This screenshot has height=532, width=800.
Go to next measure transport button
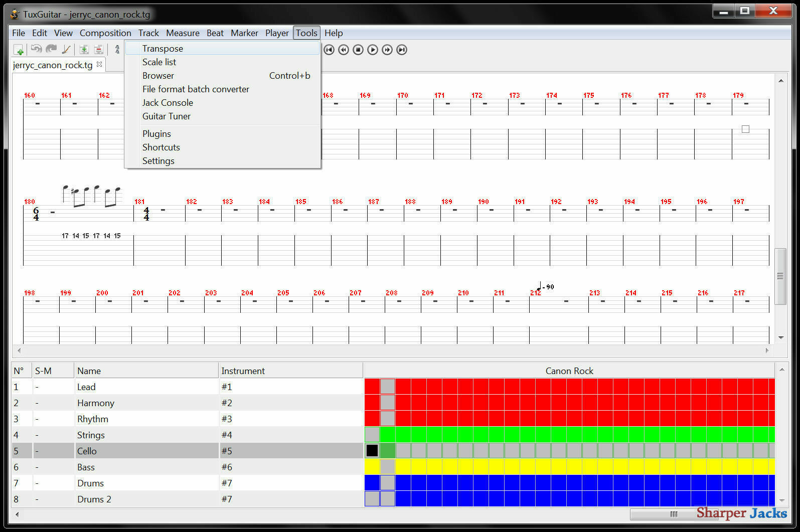coord(387,50)
